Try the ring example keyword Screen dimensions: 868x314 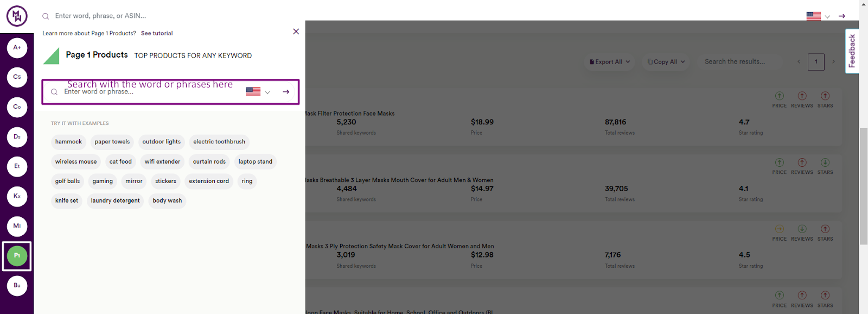pos(247,181)
